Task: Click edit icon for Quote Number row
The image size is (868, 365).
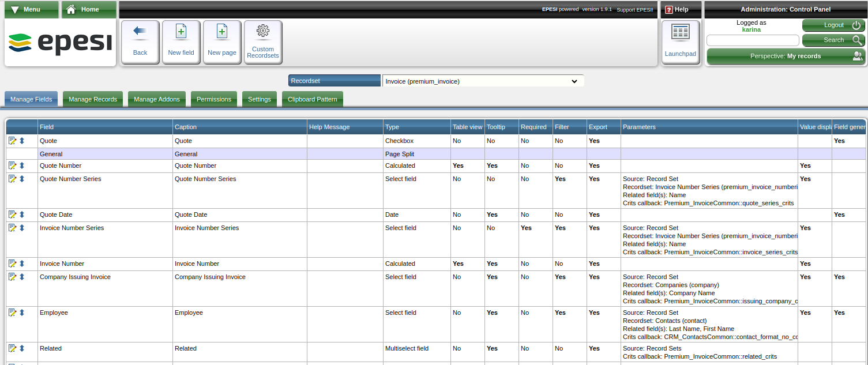Action: click(x=12, y=165)
